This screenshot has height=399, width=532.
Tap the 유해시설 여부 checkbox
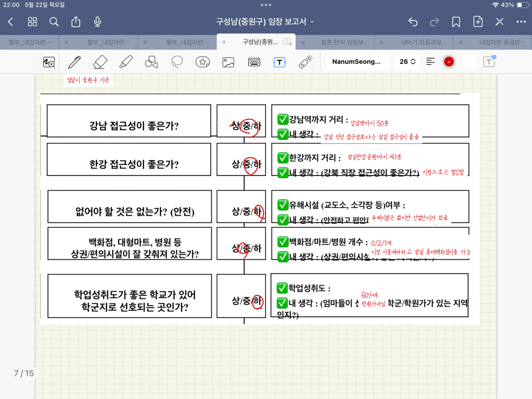pyautogui.click(x=282, y=205)
